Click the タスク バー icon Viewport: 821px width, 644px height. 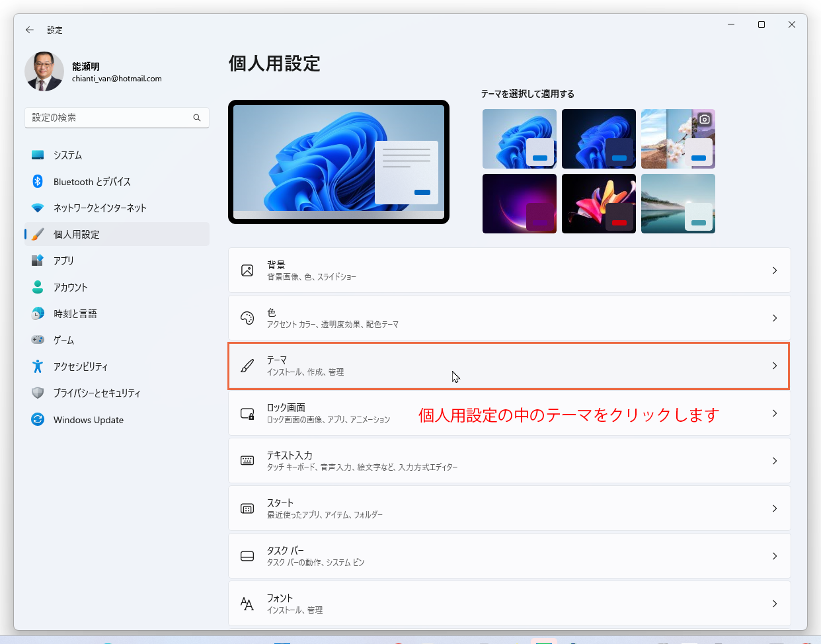tap(247, 556)
